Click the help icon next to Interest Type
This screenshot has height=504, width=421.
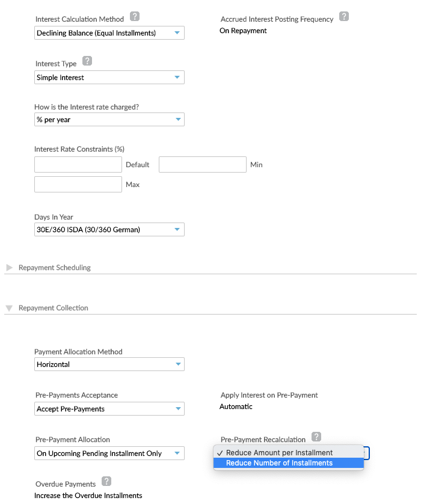(87, 61)
